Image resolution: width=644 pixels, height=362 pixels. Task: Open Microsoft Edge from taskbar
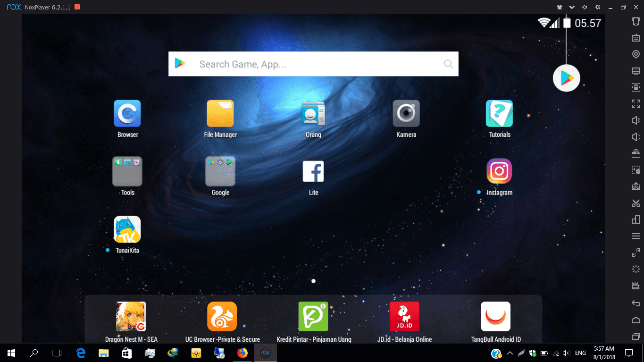(81, 353)
